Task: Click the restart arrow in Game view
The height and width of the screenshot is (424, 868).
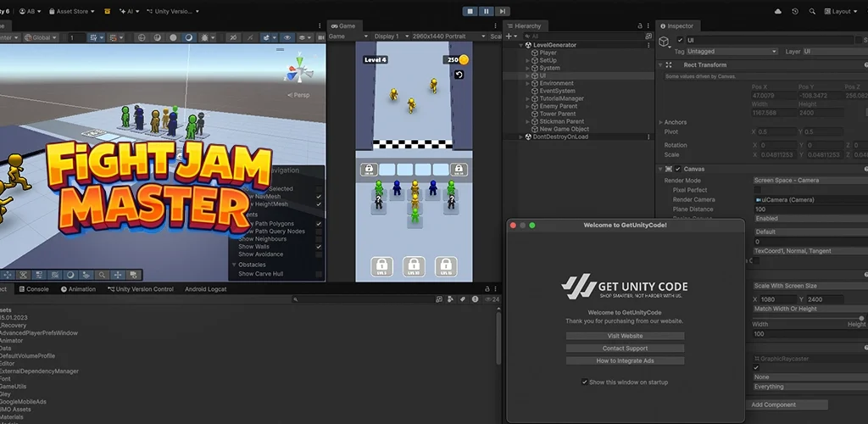Action: 459,75
